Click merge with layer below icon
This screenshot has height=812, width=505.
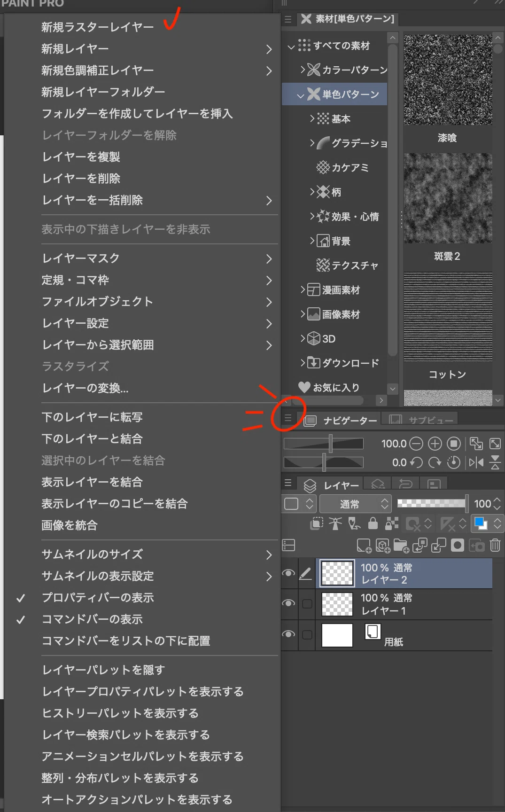tap(439, 546)
